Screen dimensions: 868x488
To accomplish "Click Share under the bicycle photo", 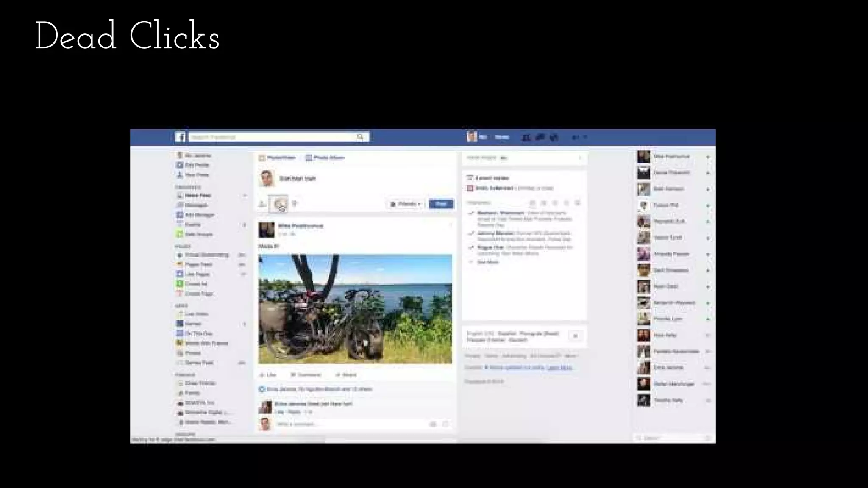I will [346, 375].
